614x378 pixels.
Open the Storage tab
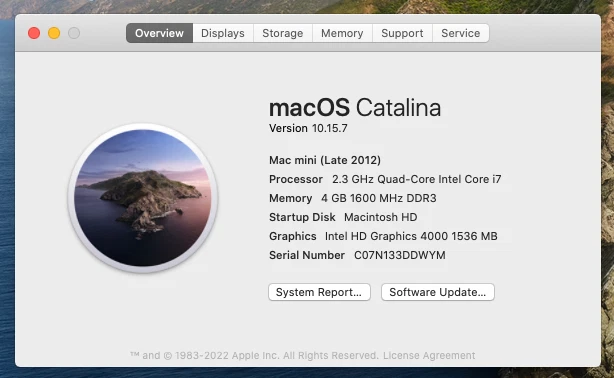(x=283, y=33)
